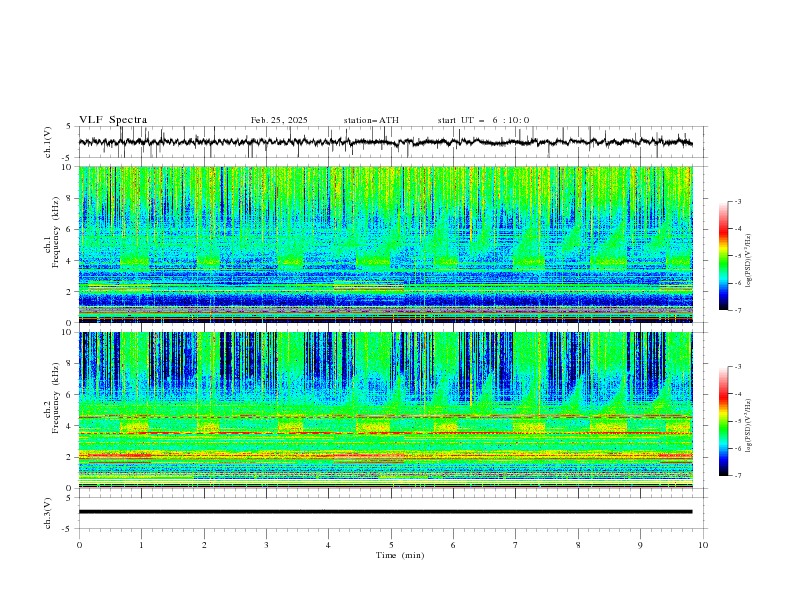Image resolution: width=792 pixels, height=612 pixels.
Task: Click the "station=ATH" label
Action: 371,120
